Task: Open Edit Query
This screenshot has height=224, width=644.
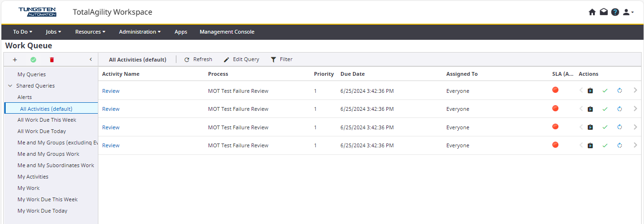Action: [241, 60]
